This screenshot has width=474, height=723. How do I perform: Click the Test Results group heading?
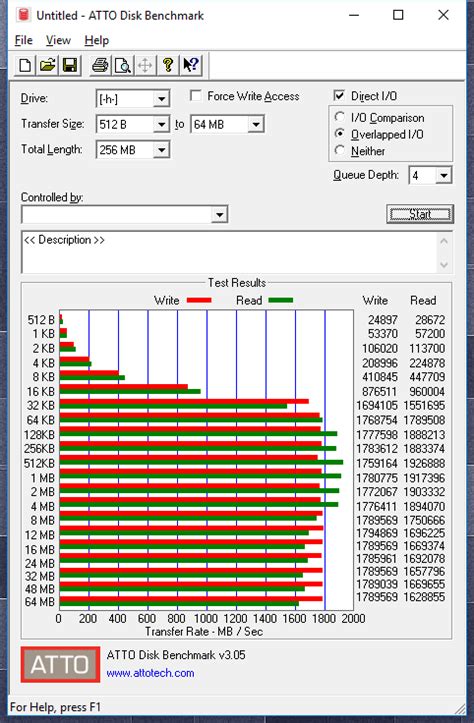pos(237,283)
